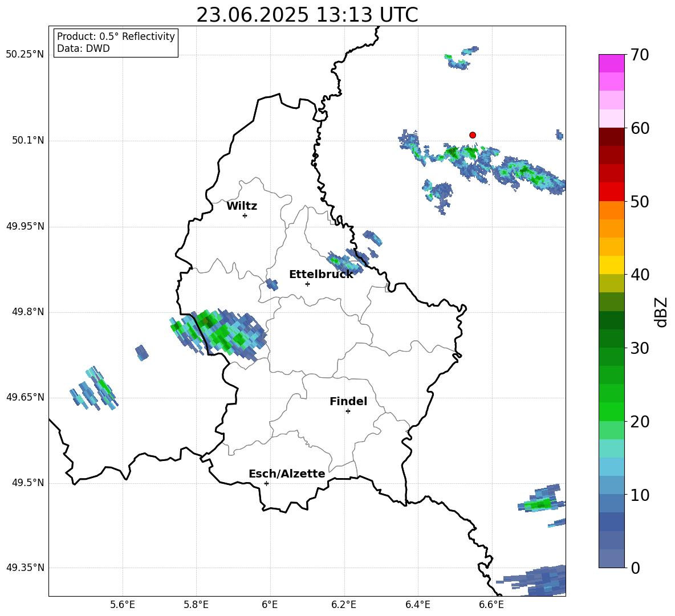The width and height of the screenshot is (675, 616).
Task: Click the 49.35°N latitude label
Action: (25, 568)
